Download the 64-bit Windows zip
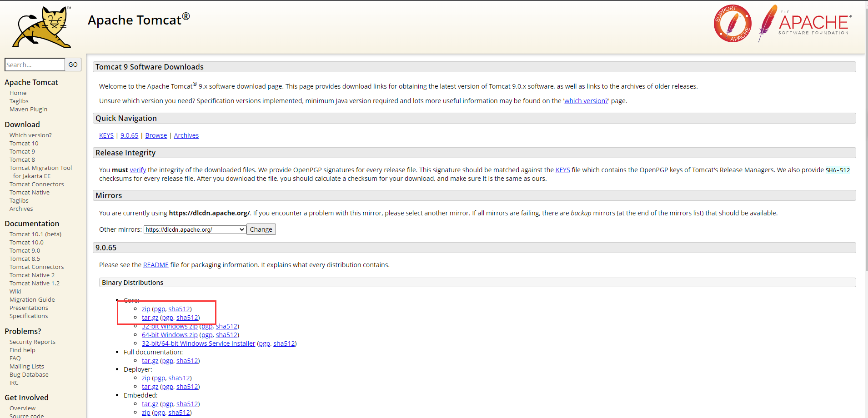The width and height of the screenshot is (868, 418). (x=170, y=335)
